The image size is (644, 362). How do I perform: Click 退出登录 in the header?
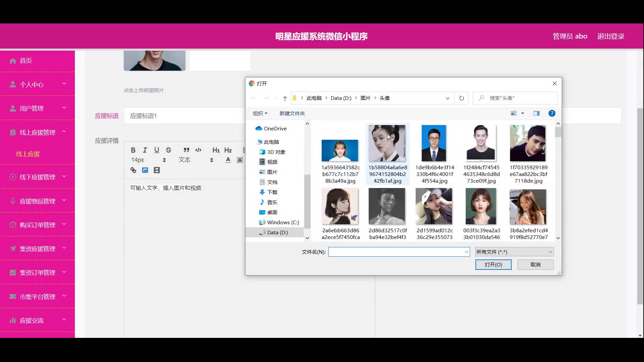[610, 36]
